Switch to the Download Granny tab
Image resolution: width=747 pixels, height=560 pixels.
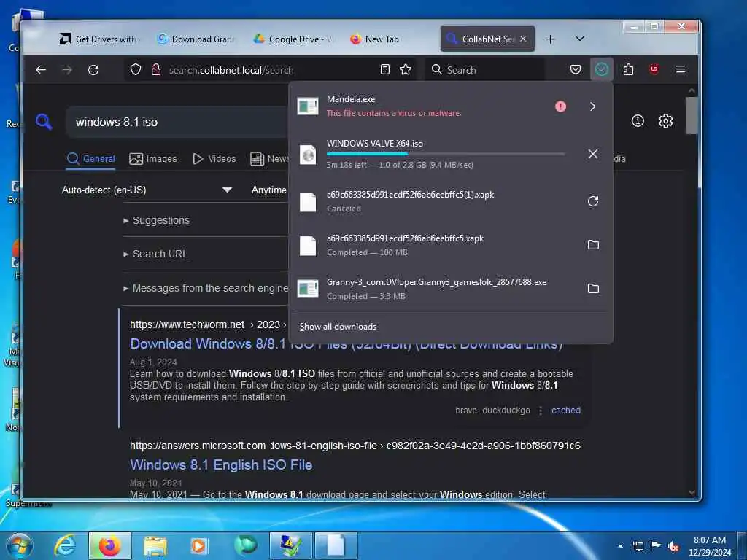point(196,39)
